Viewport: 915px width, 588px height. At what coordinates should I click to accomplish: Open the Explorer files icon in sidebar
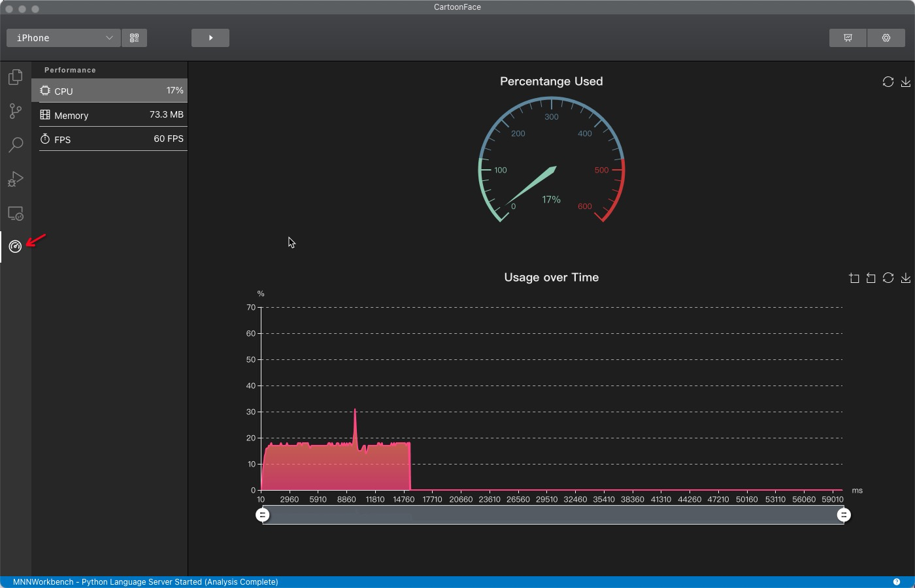pos(15,77)
